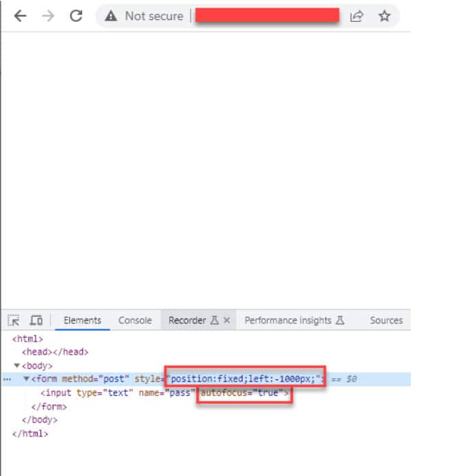
Task: Click the browser forward arrow
Action: click(47, 16)
